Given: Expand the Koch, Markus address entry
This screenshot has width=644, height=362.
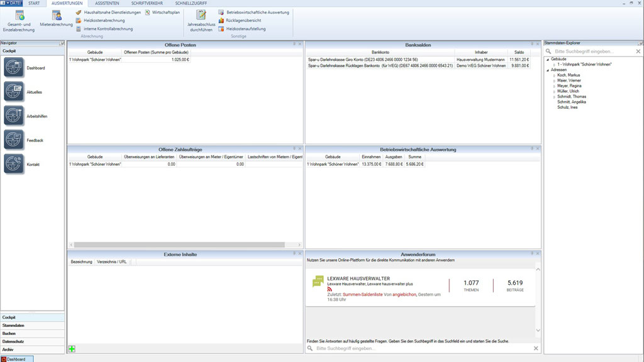Looking at the screenshot, I should pyautogui.click(x=554, y=75).
